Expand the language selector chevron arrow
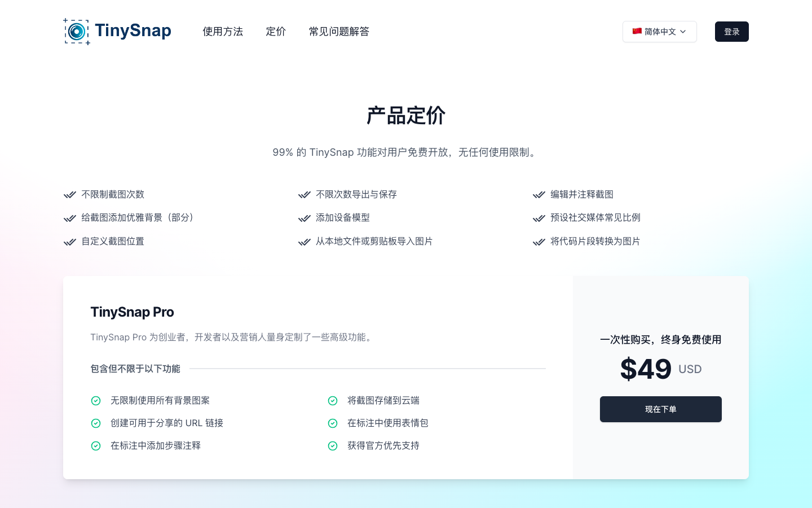The height and width of the screenshot is (508, 812). pos(683,32)
